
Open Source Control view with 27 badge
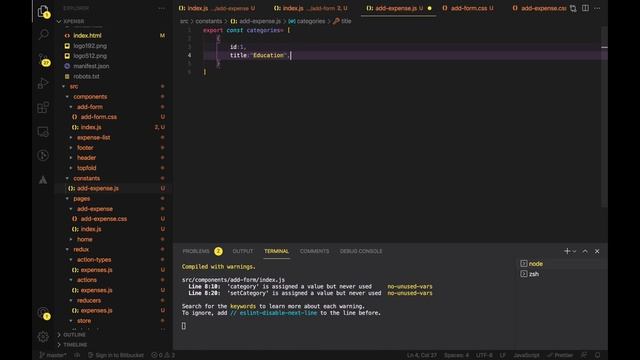coord(44,60)
